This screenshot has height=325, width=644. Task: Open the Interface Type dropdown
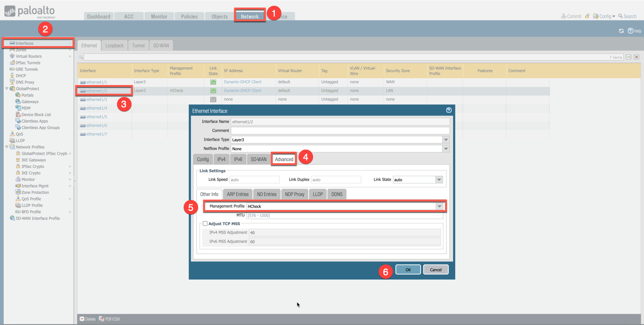pos(446,140)
